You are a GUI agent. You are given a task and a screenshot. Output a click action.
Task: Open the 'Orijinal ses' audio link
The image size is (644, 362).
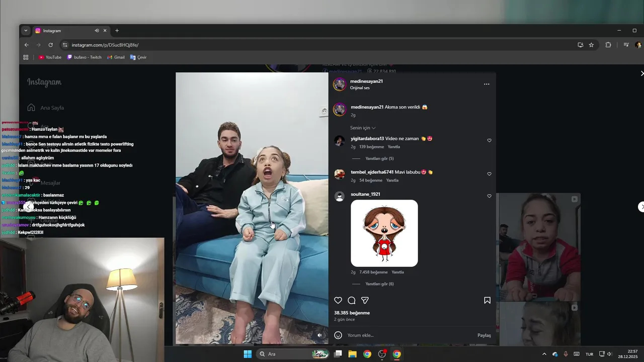pyautogui.click(x=360, y=88)
